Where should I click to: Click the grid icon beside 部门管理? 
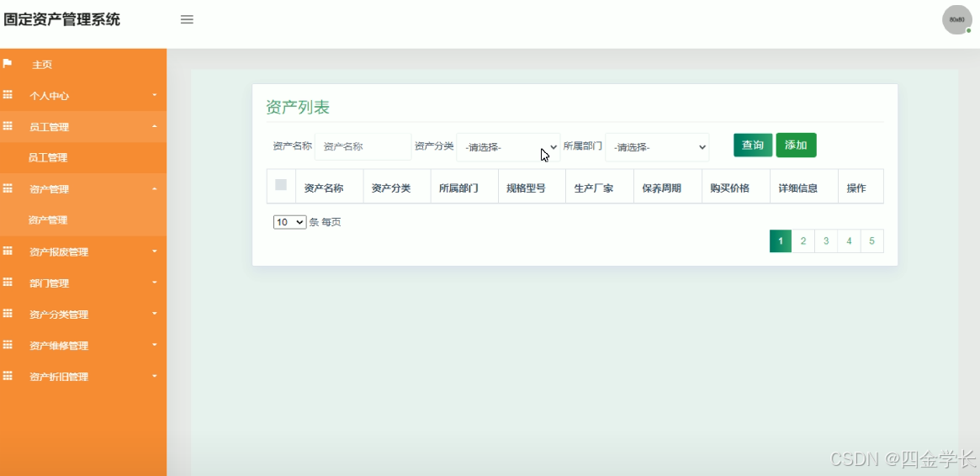tap(8, 283)
